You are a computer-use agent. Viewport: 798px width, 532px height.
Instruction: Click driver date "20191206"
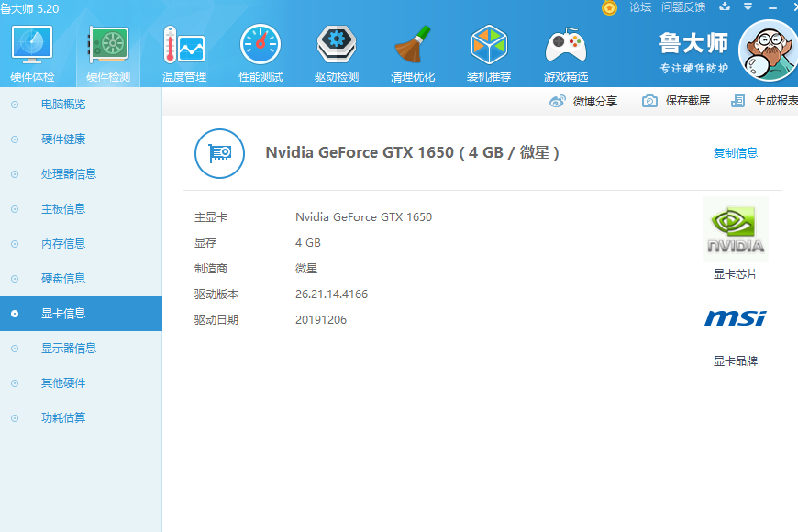(321, 320)
